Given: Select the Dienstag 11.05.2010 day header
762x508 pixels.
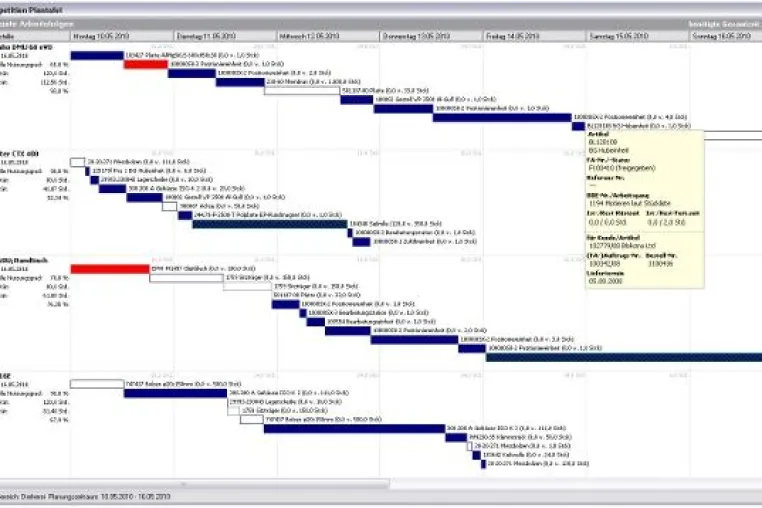Looking at the screenshot, I should click(225, 36).
